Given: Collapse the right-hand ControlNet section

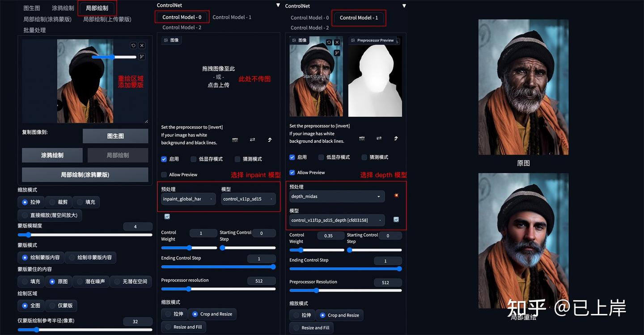Looking at the screenshot, I should pos(404,6).
